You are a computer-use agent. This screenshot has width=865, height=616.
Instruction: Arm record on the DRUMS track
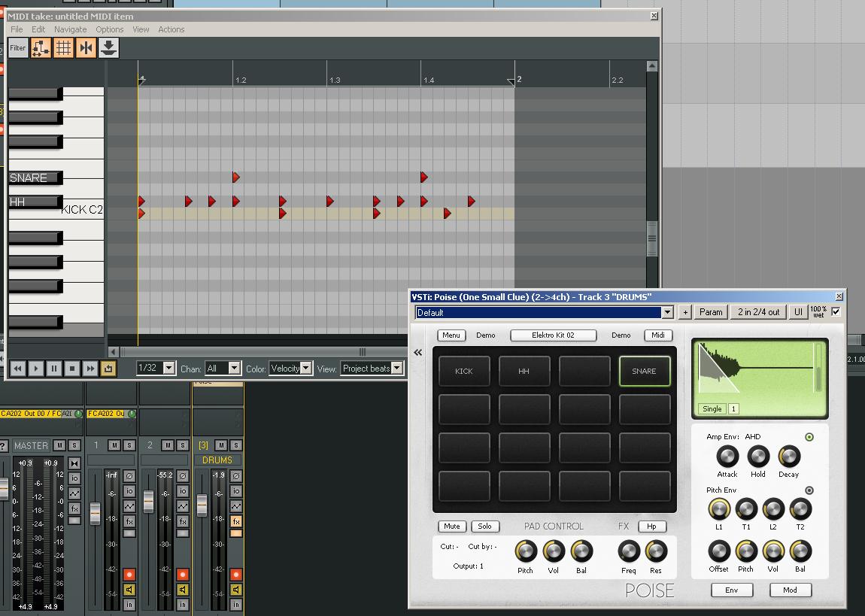click(235, 575)
